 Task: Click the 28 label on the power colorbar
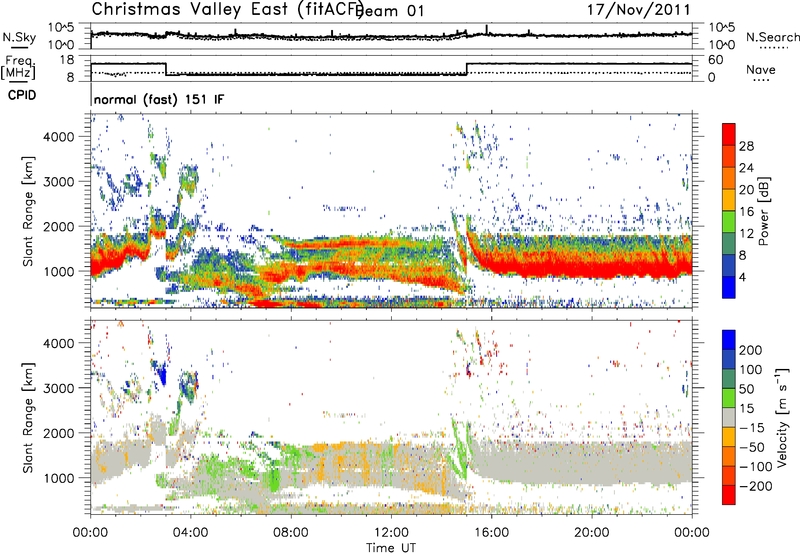pyautogui.click(x=746, y=146)
